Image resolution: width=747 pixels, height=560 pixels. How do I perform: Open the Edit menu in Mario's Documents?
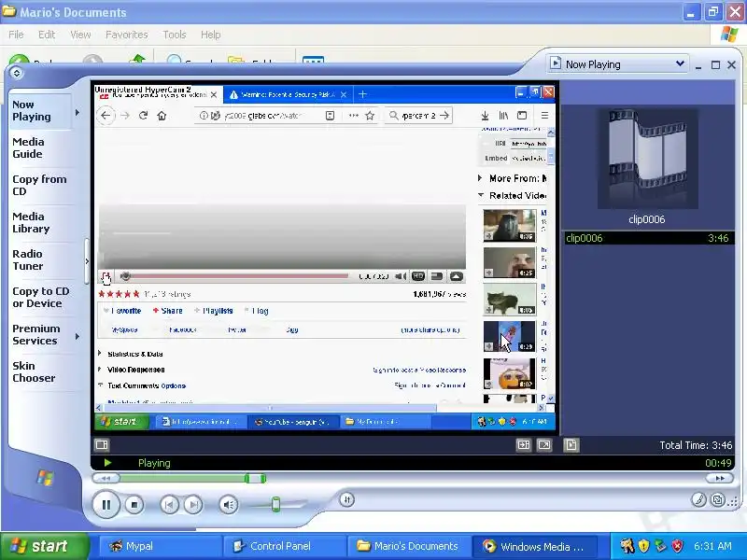click(47, 35)
